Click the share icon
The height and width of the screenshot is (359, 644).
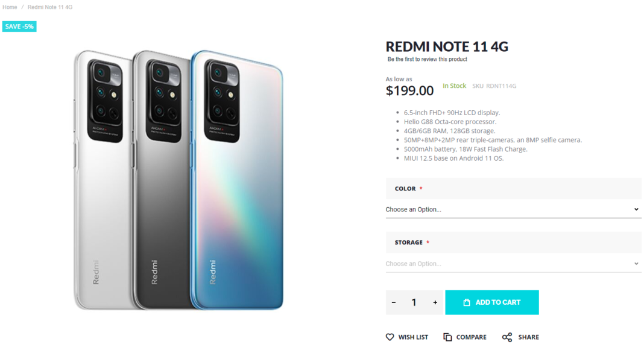click(505, 337)
